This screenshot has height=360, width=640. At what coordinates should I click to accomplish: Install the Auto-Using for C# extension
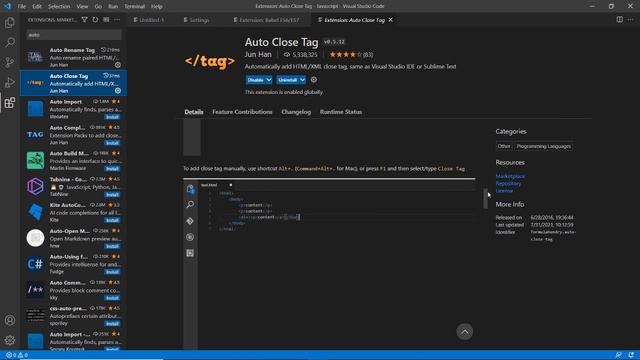pos(112,272)
